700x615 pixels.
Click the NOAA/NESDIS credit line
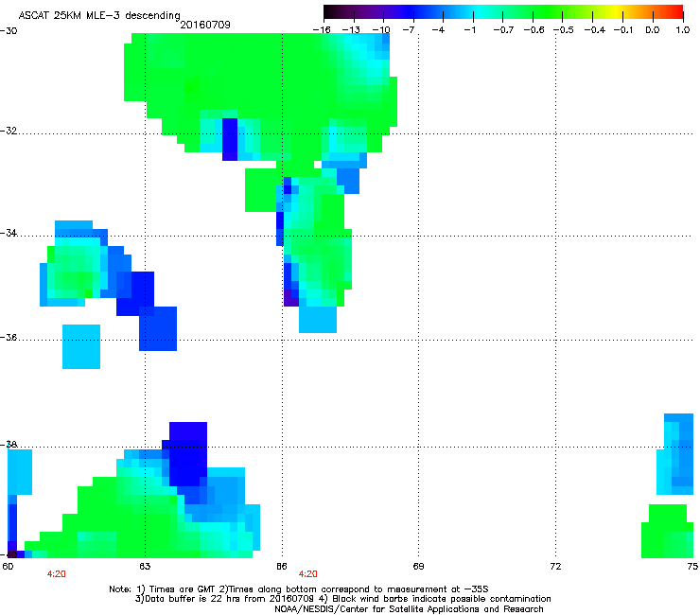click(409, 609)
